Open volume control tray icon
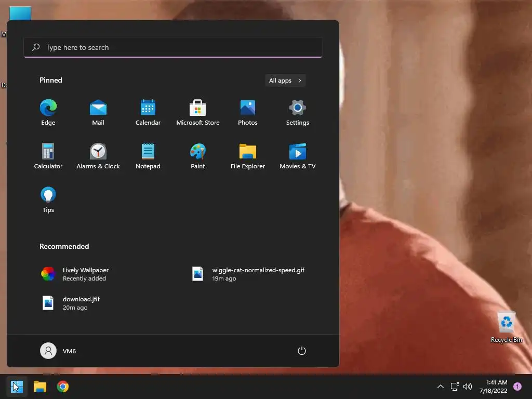 [x=468, y=387]
